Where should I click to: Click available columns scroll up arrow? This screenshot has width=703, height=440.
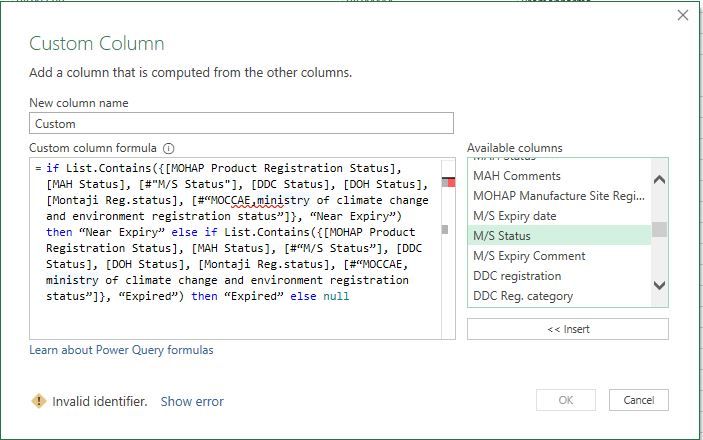659,180
